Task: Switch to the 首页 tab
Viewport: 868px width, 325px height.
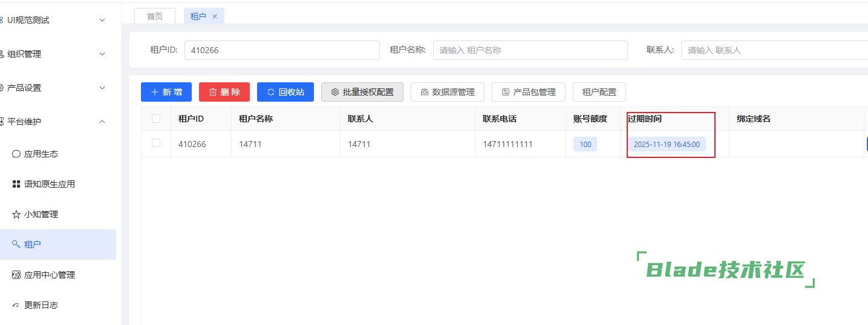Action: [x=155, y=16]
